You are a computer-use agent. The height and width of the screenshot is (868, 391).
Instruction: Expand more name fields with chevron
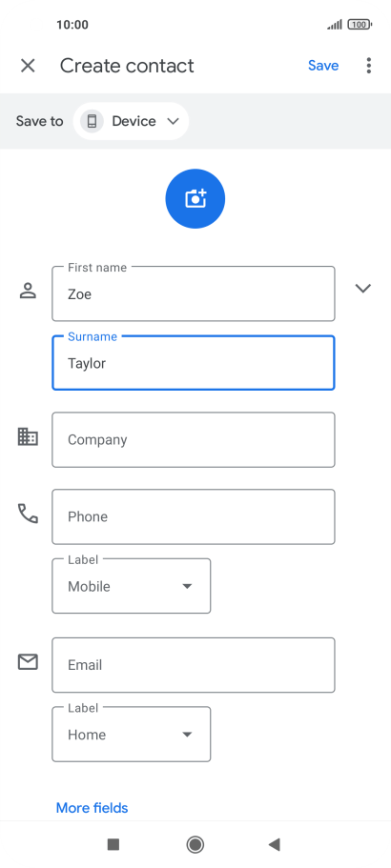pyautogui.click(x=362, y=288)
